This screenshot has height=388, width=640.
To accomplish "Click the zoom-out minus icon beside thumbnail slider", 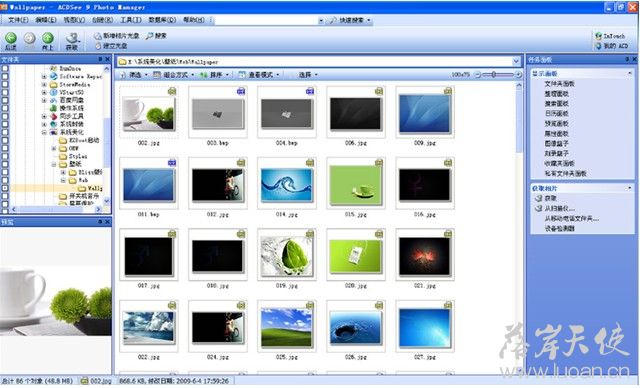I will click(x=477, y=75).
